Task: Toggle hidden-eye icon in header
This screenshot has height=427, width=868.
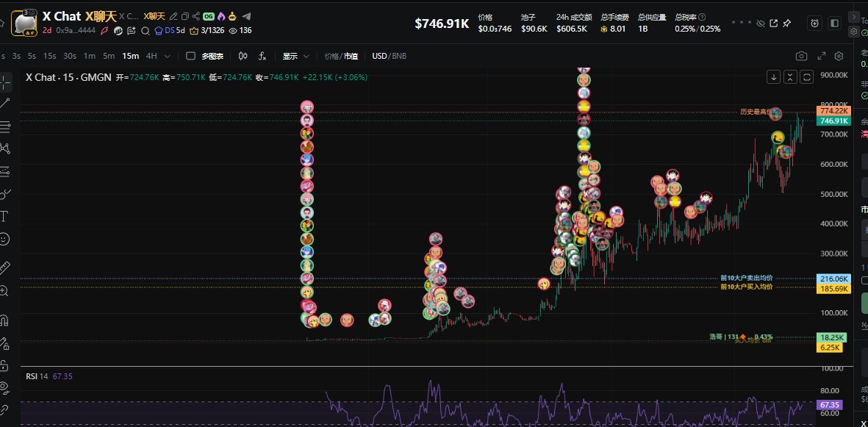Action: pyautogui.click(x=760, y=24)
